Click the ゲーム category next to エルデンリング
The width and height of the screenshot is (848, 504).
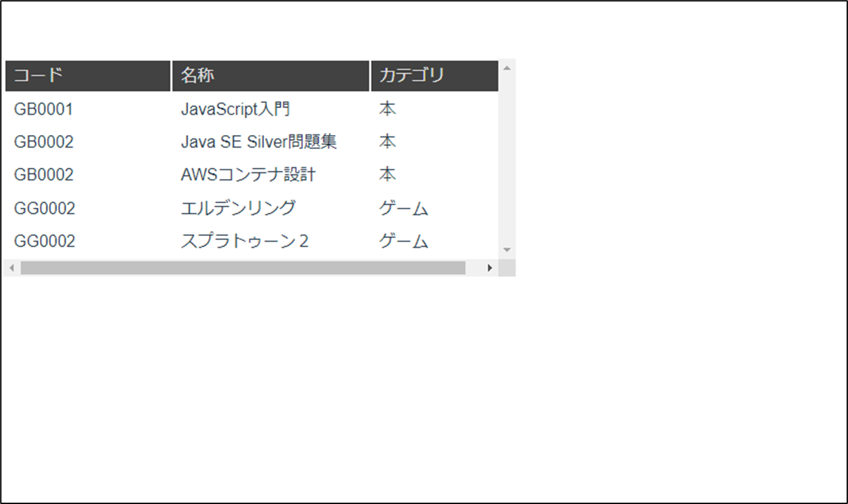pos(403,207)
